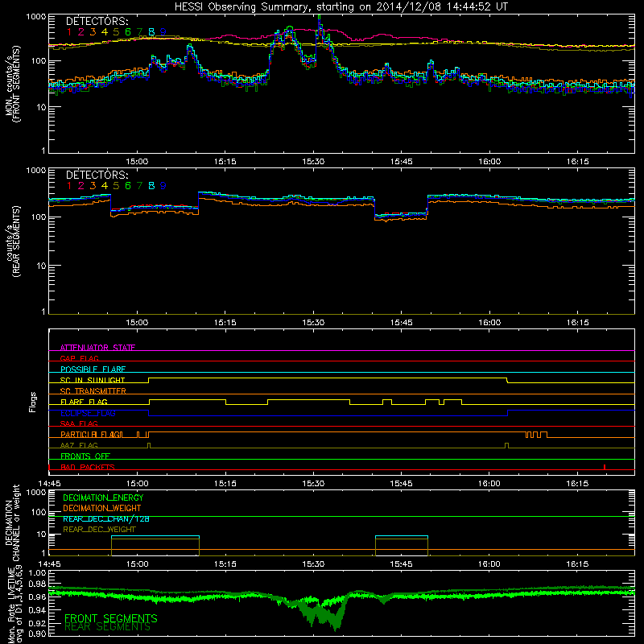The image size is (644, 644).
Task: Click the Flags vertical axis title
Action: pos(33,402)
